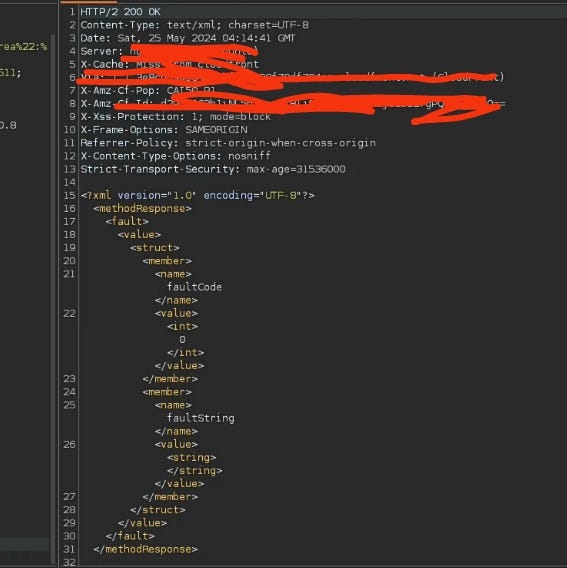Viewport: 567px width, 568px height.
Task: Click the opening int tag
Action: tap(182, 326)
